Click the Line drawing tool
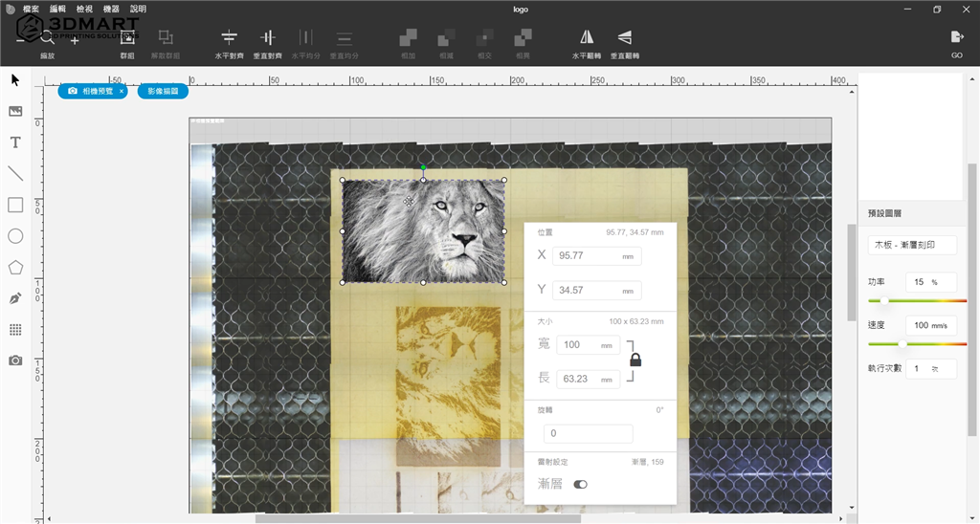 [x=15, y=173]
